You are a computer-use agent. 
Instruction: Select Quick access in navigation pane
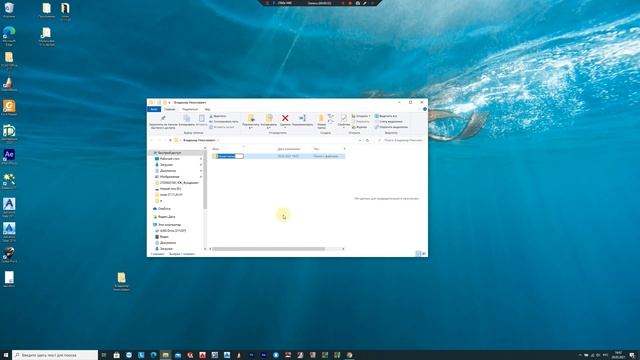pyautogui.click(x=169, y=153)
